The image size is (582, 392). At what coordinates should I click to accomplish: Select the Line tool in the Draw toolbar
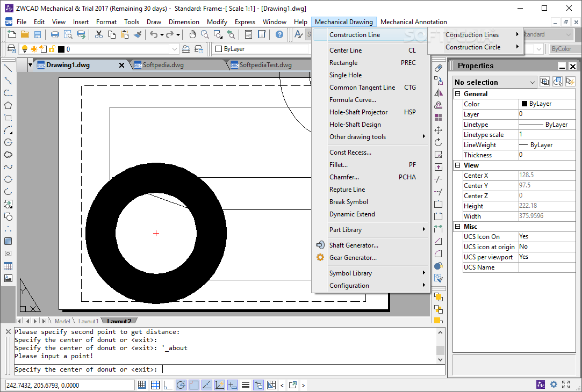coord(8,68)
